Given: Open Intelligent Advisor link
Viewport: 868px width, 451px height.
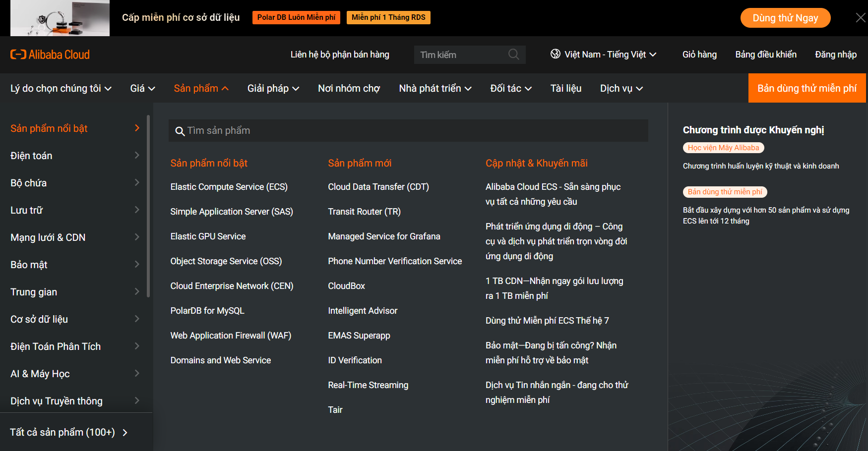Looking at the screenshot, I should (x=363, y=311).
